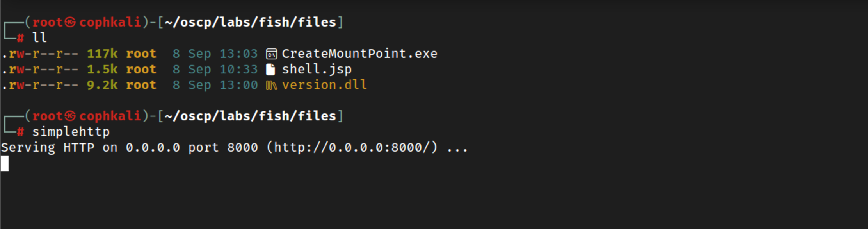
Task: Click the executable icon beside CreateMountPoint.exe
Action: 272,54
